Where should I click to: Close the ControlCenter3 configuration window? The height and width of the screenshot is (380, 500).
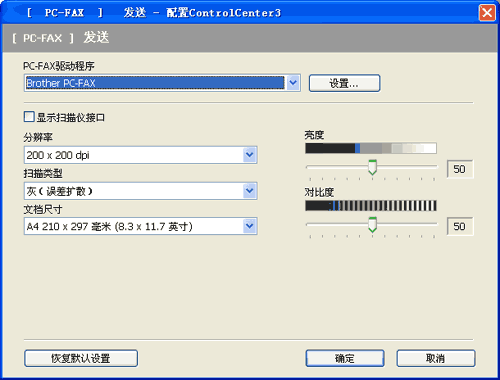(x=487, y=13)
